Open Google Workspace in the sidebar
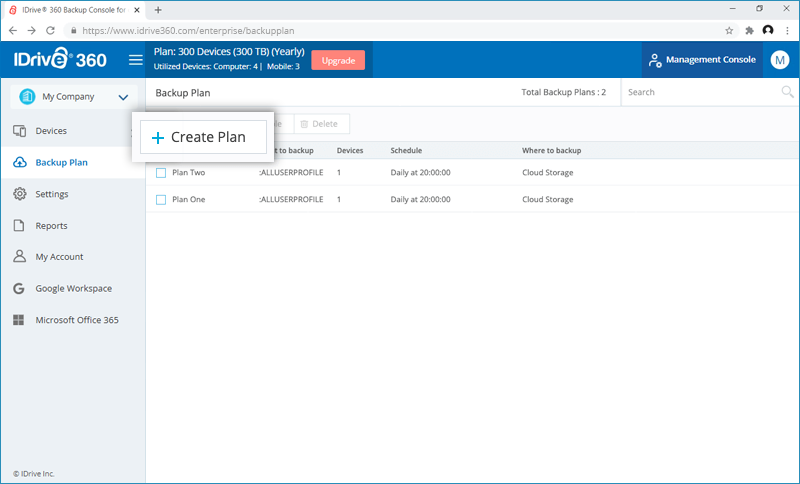The width and height of the screenshot is (800, 484). tap(73, 288)
